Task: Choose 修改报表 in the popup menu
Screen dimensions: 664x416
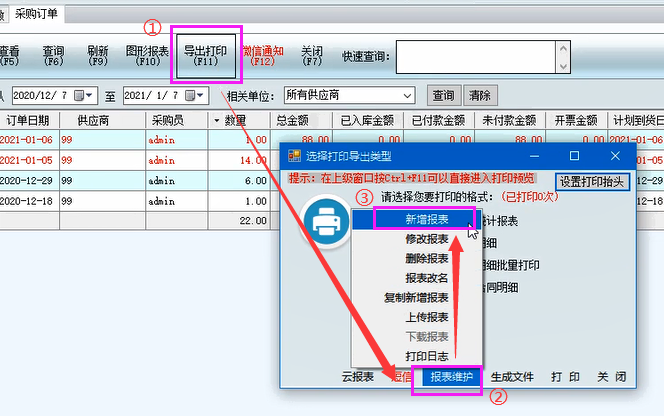Action: click(412, 241)
